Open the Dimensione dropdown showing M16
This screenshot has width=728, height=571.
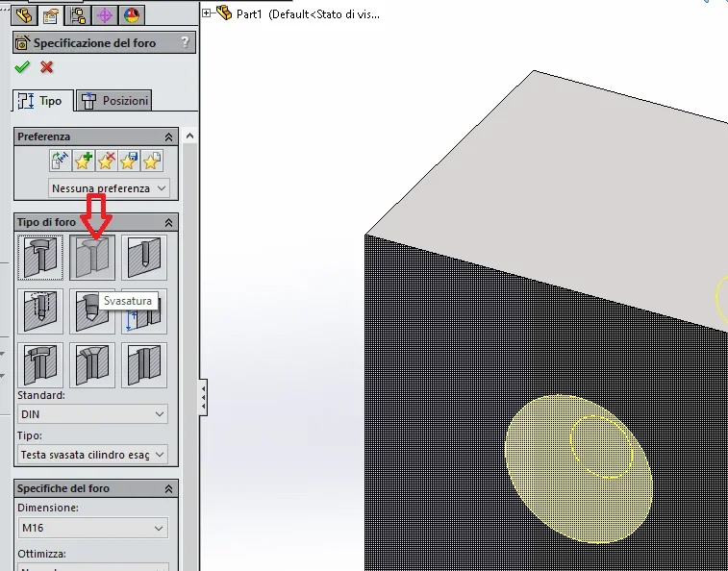(93, 528)
